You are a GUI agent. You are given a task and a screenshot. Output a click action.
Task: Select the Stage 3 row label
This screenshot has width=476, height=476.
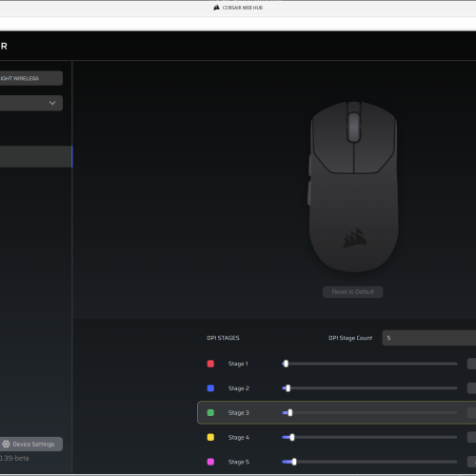point(239,412)
